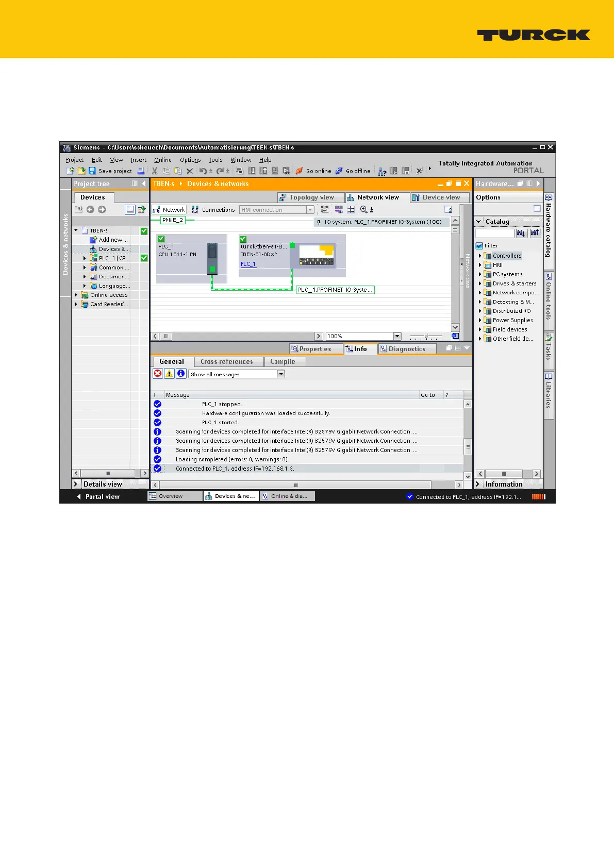Open the Diagnostics tab in inspector
The height and width of the screenshot is (868, 614).
[x=407, y=349]
